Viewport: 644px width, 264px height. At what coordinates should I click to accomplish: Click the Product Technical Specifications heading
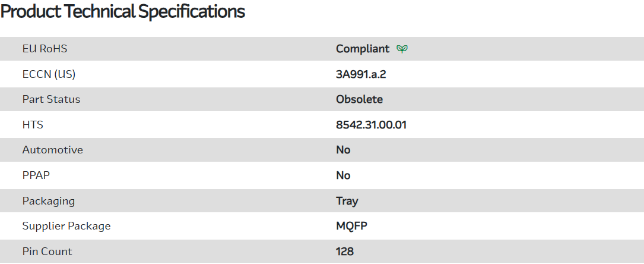point(123,12)
